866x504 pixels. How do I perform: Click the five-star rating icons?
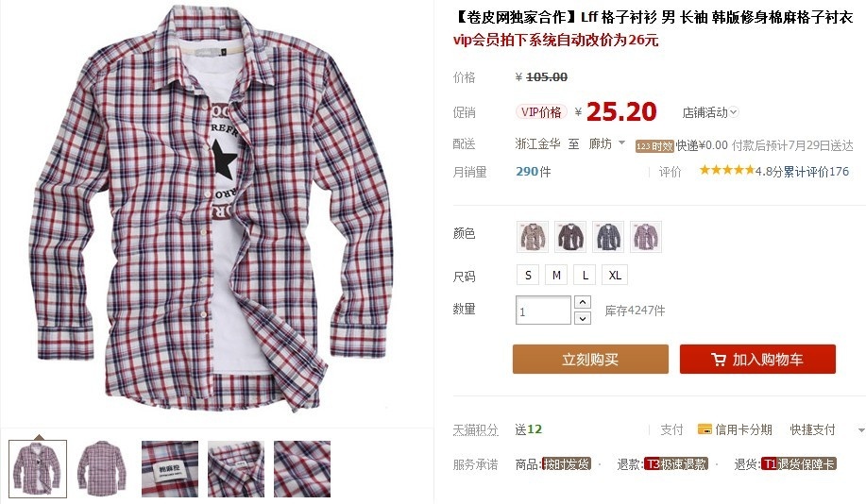point(727,171)
